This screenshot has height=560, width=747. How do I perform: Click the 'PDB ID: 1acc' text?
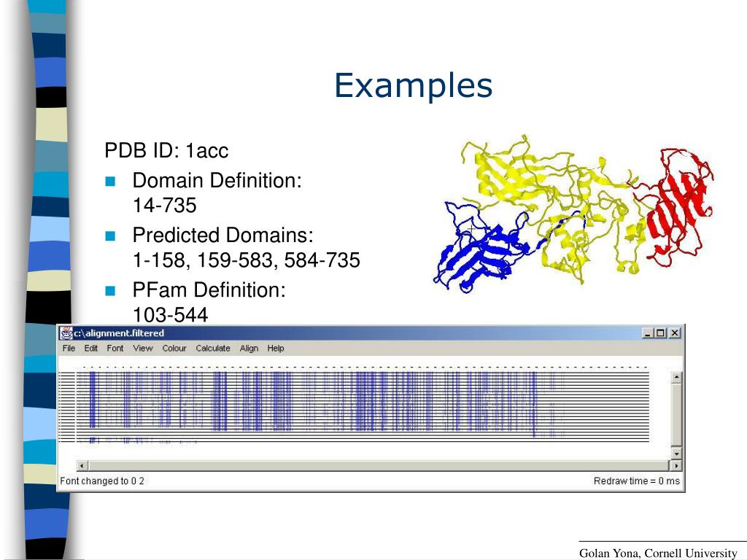point(166,150)
